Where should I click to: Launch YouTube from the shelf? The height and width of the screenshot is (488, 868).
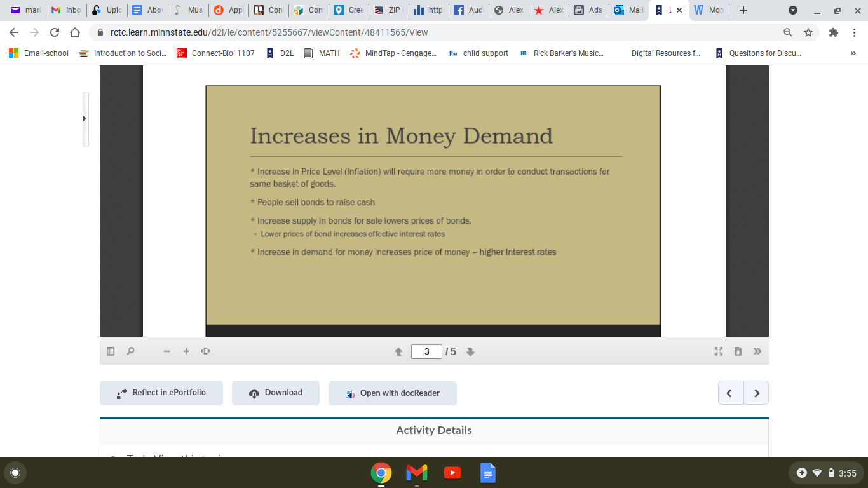[452, 473]
